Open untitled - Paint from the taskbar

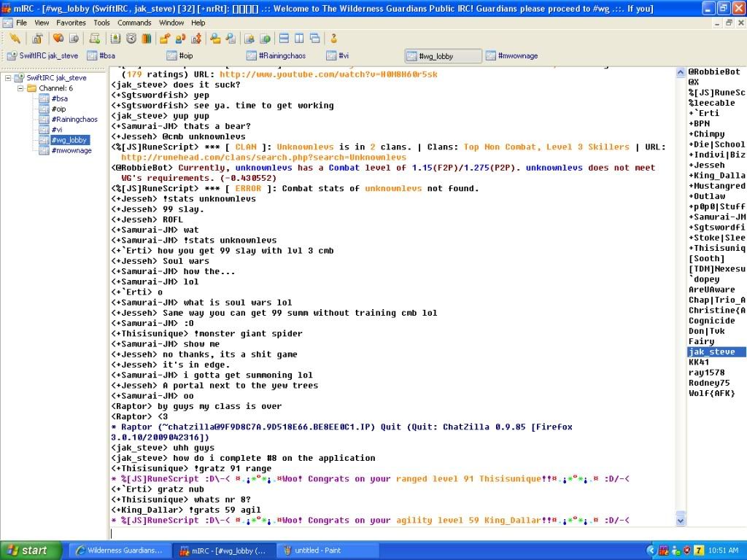click(328, 551)
